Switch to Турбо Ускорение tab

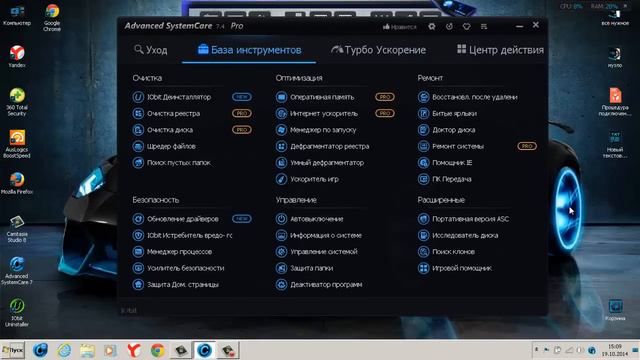pos(378,50)
